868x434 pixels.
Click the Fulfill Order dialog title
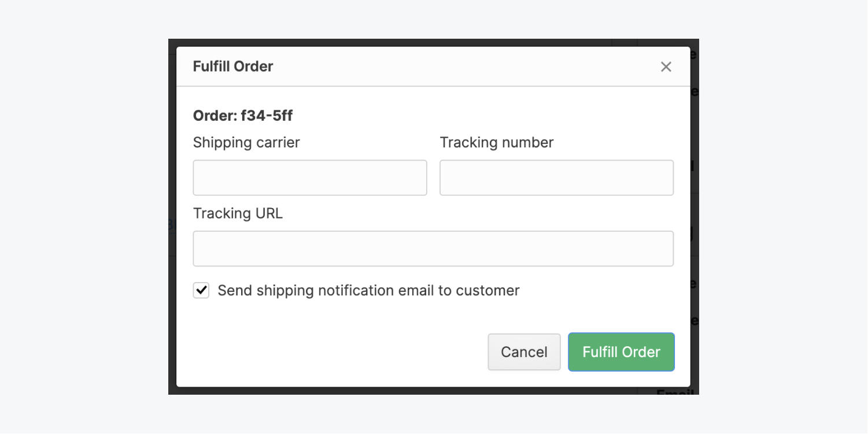(x=233, y=66)
